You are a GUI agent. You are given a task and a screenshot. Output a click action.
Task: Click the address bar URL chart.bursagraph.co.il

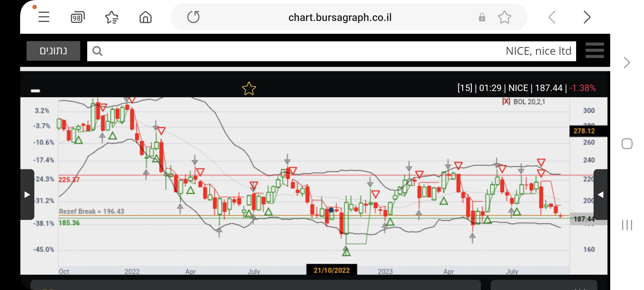coord(340,17)
